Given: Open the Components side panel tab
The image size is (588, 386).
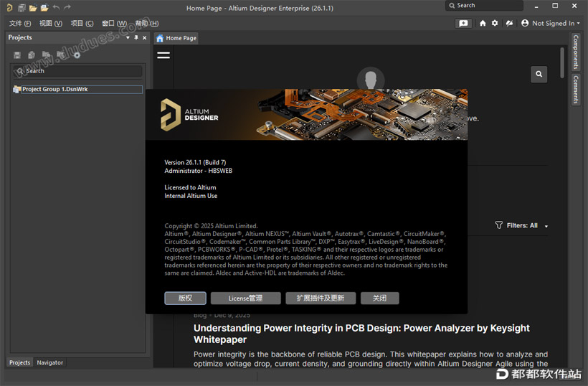Looking at the screenshot, I should pos(576,52).
